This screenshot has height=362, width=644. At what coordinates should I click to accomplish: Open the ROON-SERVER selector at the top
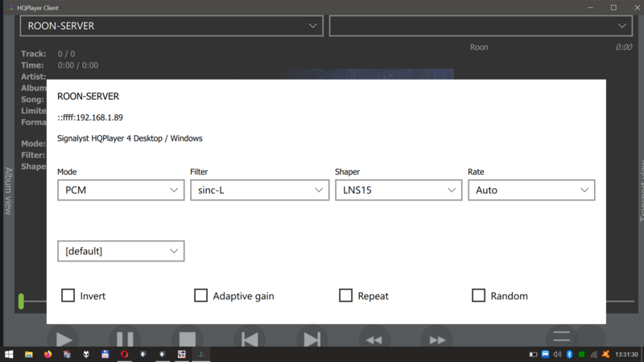[x=171, y=26]
